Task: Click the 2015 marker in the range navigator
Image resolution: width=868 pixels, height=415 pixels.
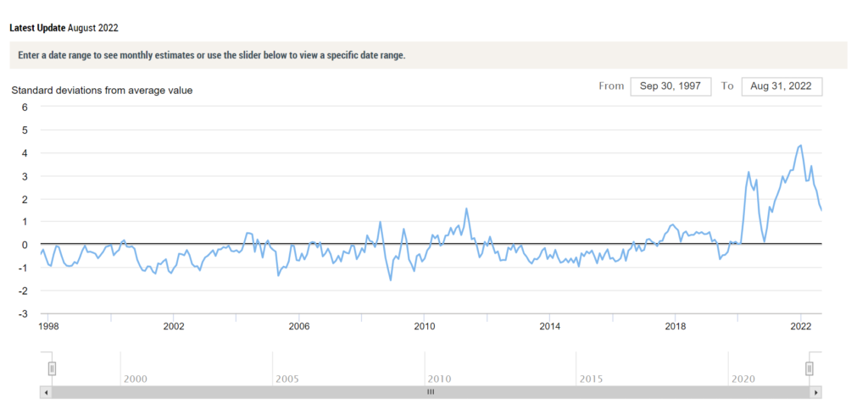Action: (591, 379)
